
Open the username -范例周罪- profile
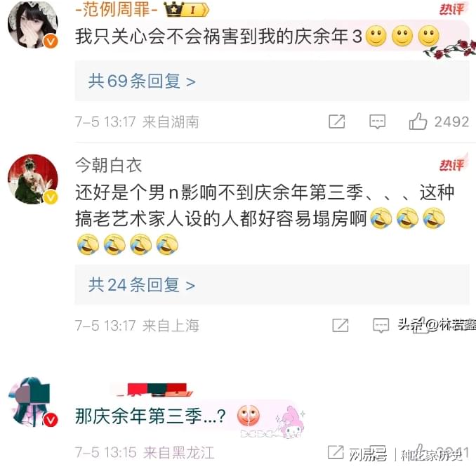117,9
